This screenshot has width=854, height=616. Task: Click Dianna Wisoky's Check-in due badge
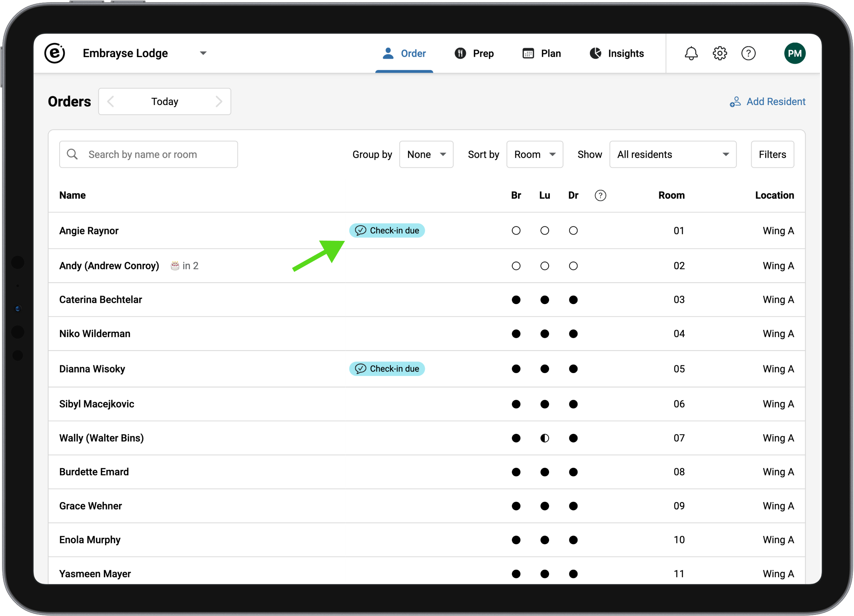(x=387, y=368)
